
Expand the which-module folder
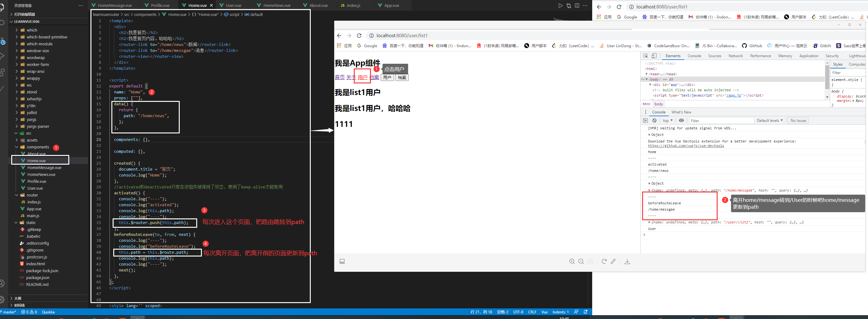48,44
